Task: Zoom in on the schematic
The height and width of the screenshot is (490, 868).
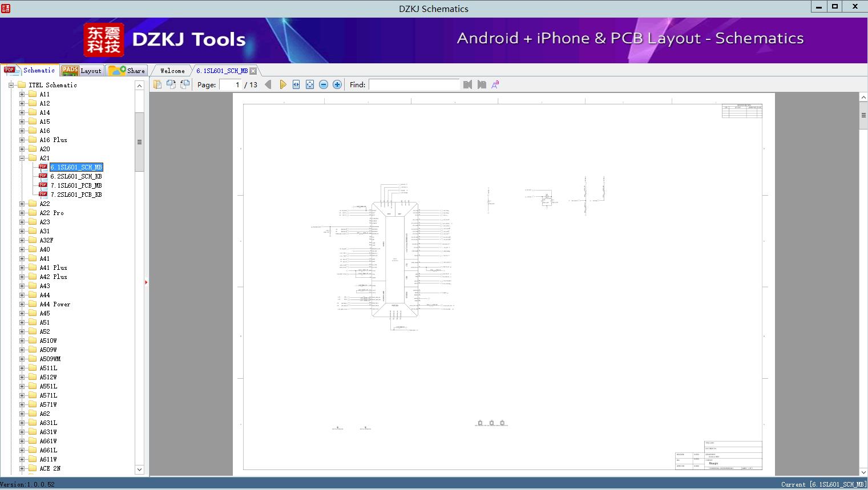Action: point(337,84)
